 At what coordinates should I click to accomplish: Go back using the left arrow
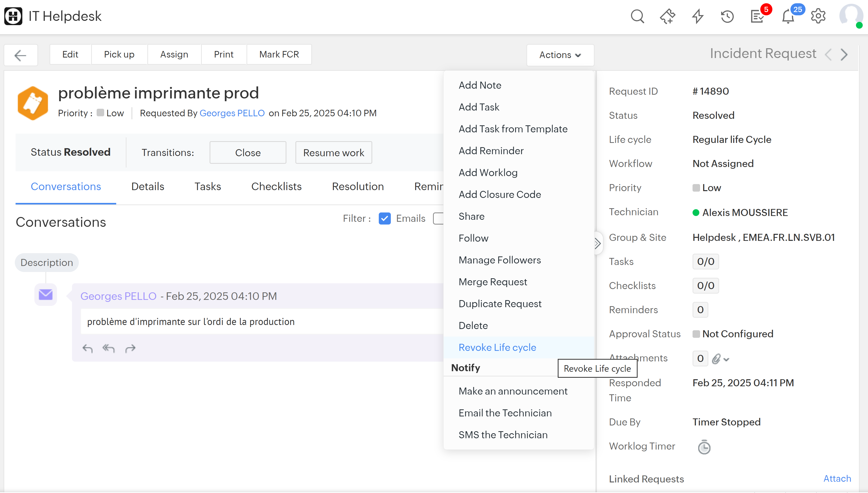(20, 55)
